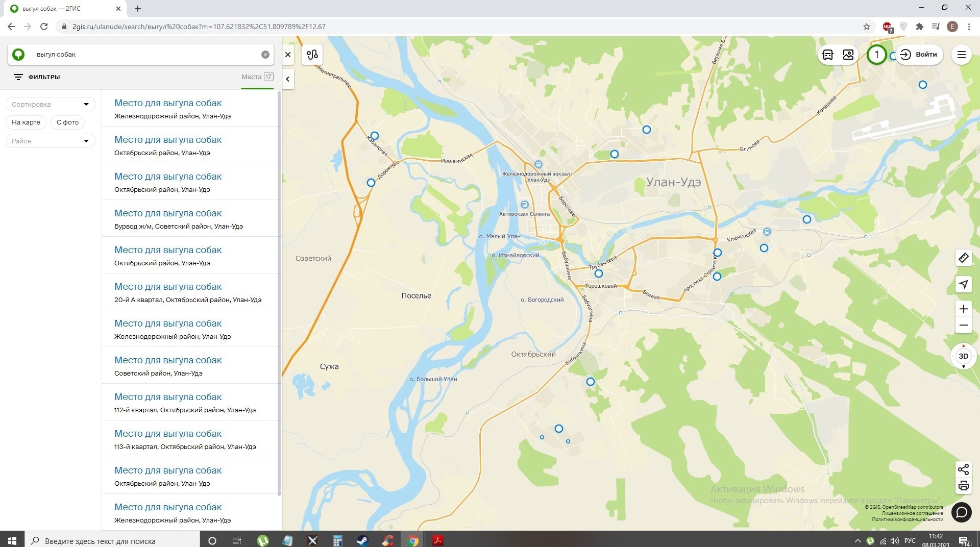Open the public transport layer icon

coord(828,55)
